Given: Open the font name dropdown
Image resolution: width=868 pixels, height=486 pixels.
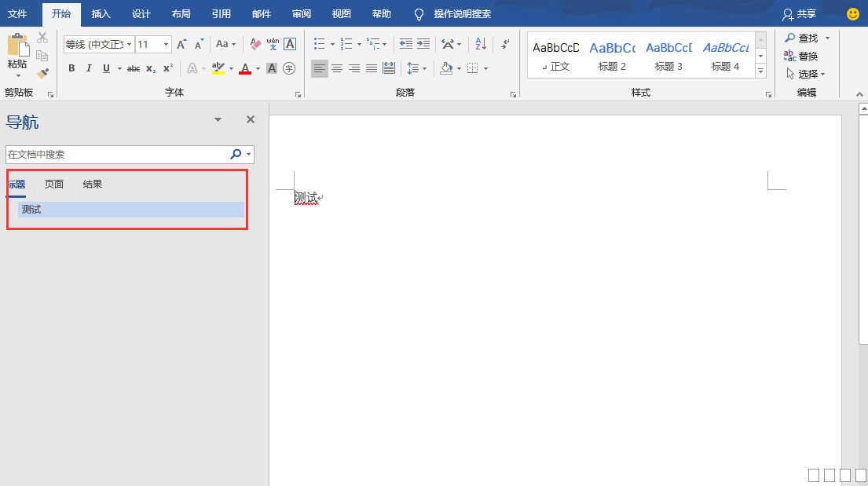Looking at the screenshot, I should pyautogui.click(x=129, y=45).
